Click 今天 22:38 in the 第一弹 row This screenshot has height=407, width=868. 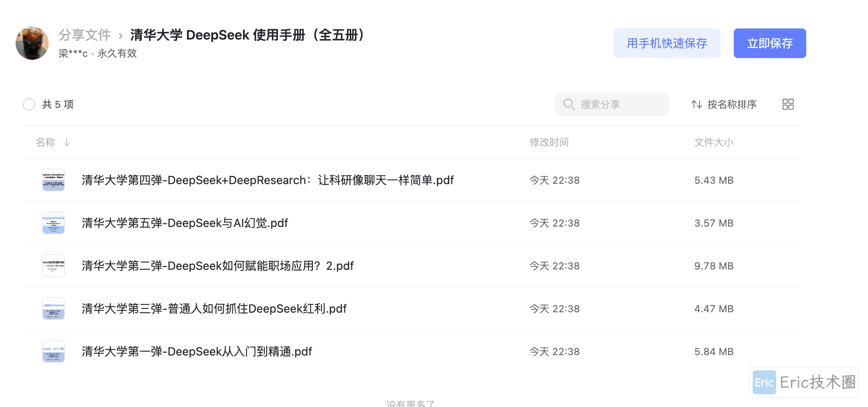click(x=554, y=351)
